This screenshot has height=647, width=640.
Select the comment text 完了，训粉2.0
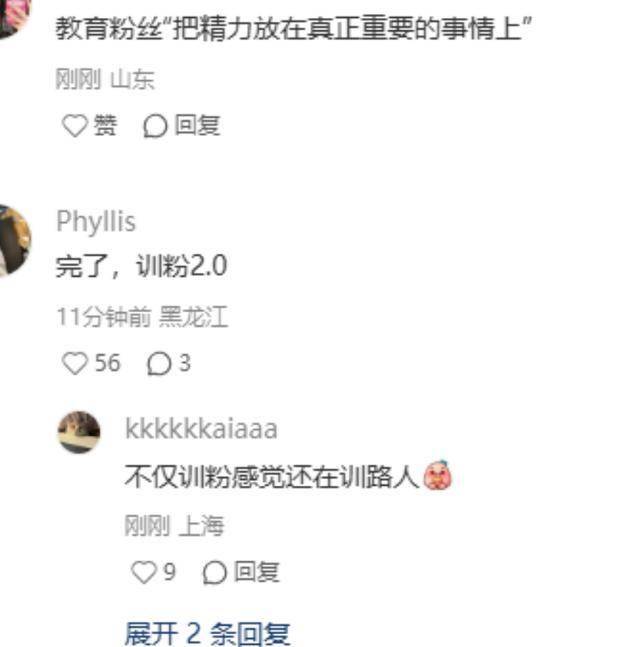coord(142,266)
